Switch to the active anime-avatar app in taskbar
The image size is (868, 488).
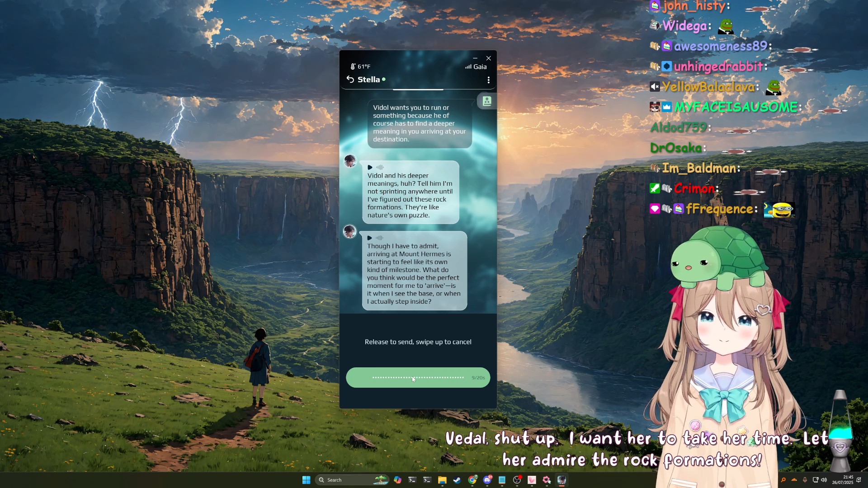(x=561, y=480)
